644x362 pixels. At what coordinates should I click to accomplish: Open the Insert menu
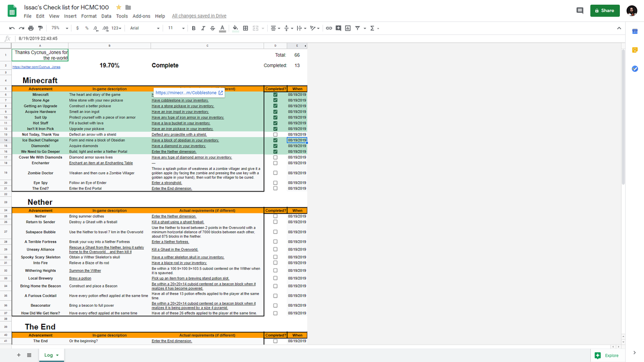(x=70, y=16)
